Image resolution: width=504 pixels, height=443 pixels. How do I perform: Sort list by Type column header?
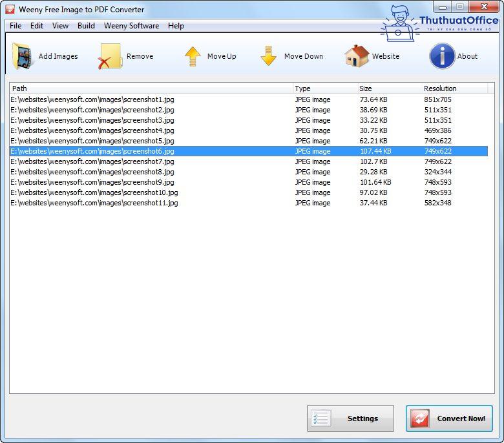(x=325, y=88)
